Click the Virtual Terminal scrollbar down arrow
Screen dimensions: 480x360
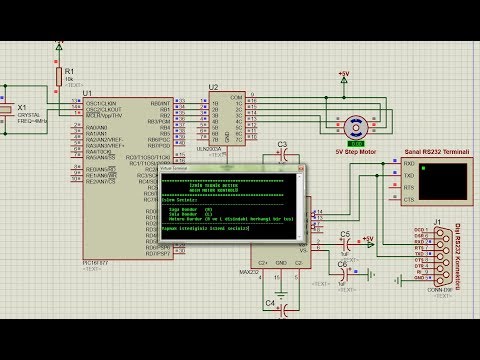[299, 236]
